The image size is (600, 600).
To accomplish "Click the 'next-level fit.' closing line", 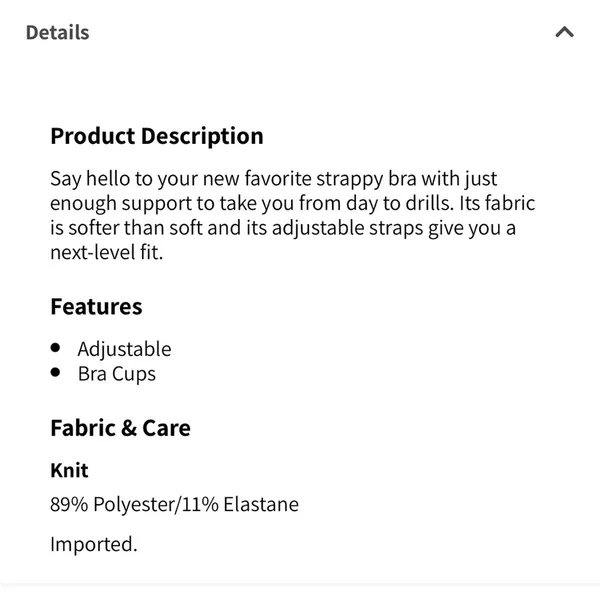I will click(x=107, y=253).
